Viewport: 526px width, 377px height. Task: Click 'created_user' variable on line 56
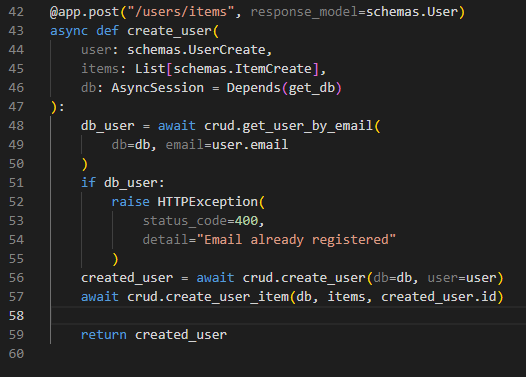[127, 278]
